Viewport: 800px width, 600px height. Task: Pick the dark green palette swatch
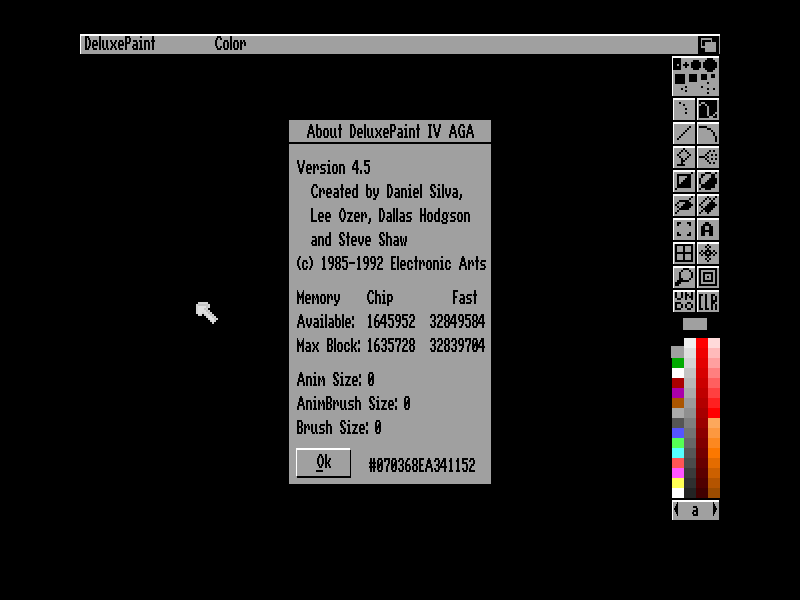point(678,363)
